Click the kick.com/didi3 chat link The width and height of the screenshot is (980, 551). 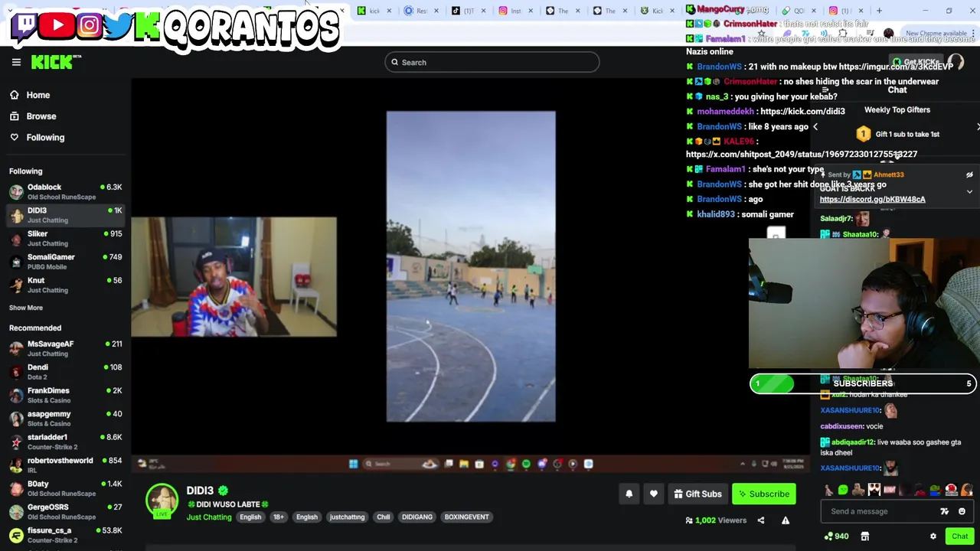(x=803, y=112)
